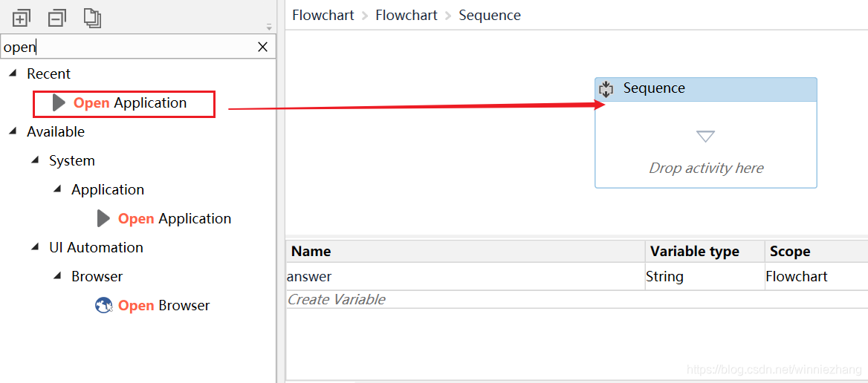The image size is (868, 383).
Task: Collapse the UI Automation node
Action: coord(35,248)
